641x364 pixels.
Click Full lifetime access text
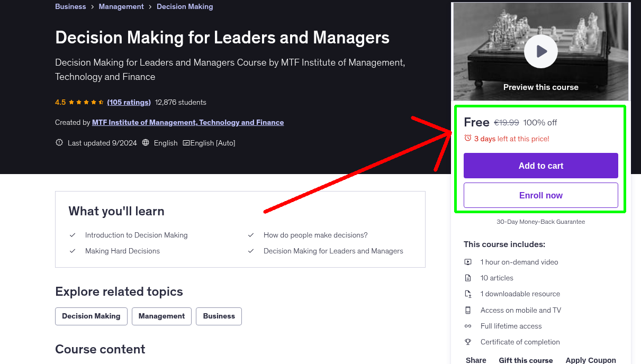(x=511, y=326)
